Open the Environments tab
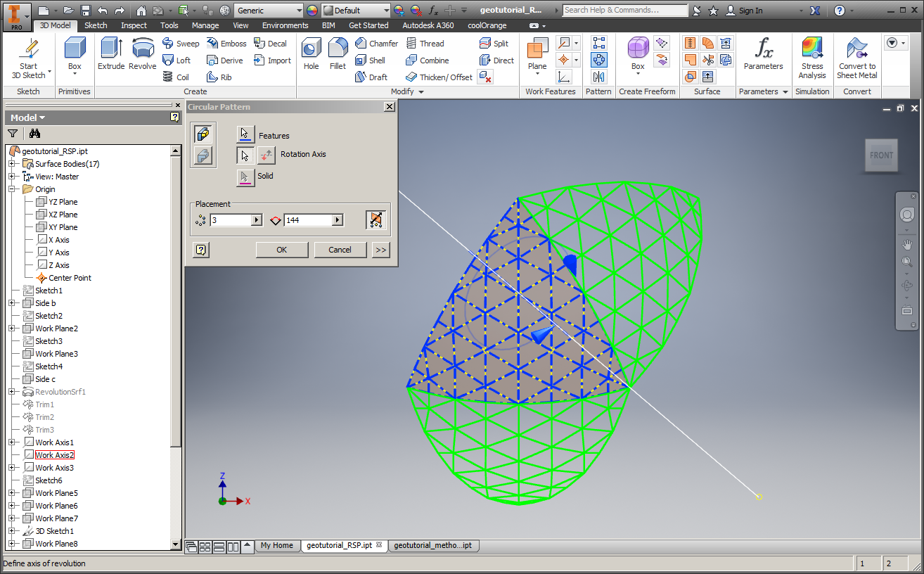The height and width of the screenshot is (574, 924). point(285,25)
